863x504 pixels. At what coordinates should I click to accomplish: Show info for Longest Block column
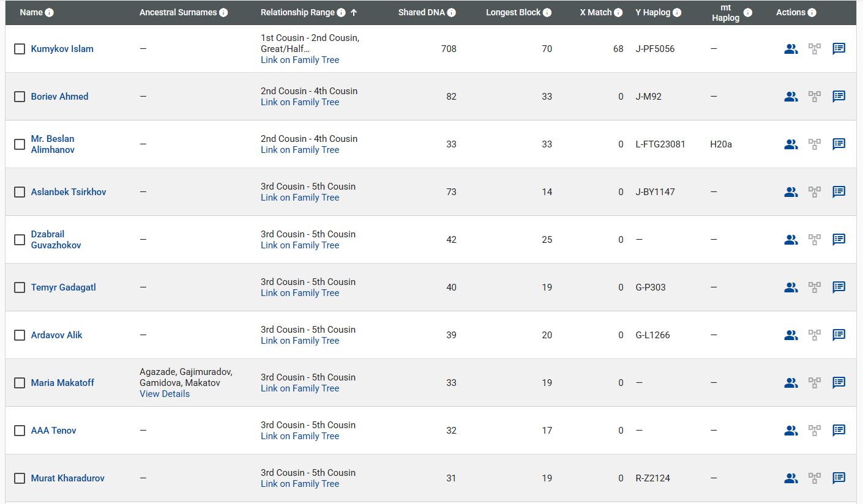coord(547,13)
